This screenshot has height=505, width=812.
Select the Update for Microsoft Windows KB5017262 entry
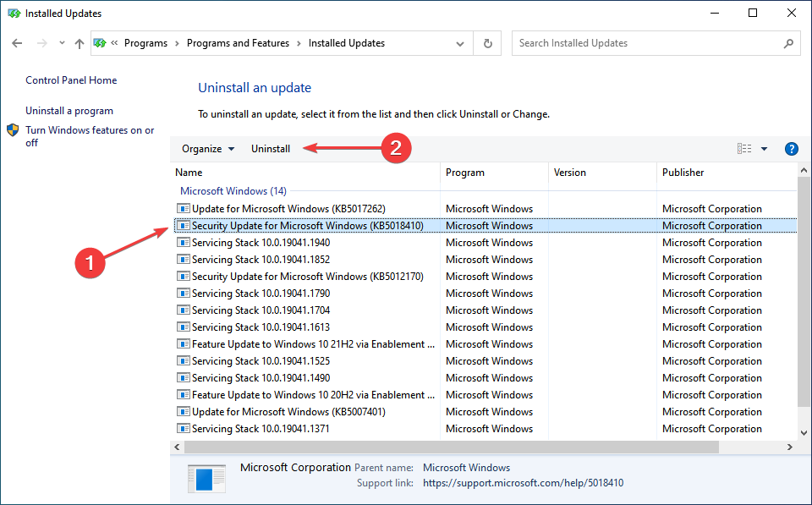coord(288,208)
